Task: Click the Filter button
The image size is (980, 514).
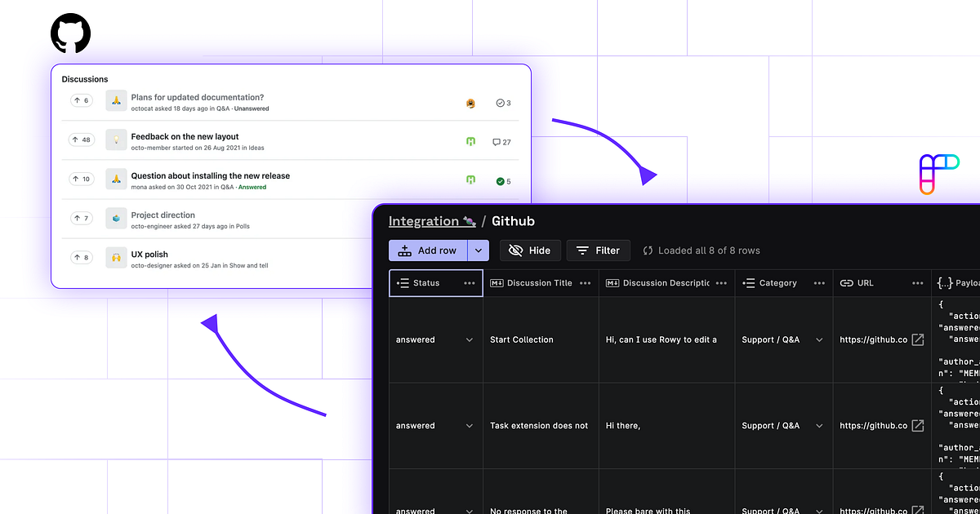Action: 599,250
